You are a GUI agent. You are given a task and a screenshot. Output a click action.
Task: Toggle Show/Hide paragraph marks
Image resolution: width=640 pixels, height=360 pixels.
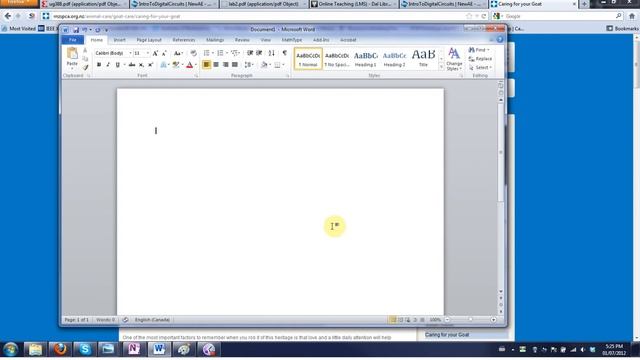[x=284, y=53]
